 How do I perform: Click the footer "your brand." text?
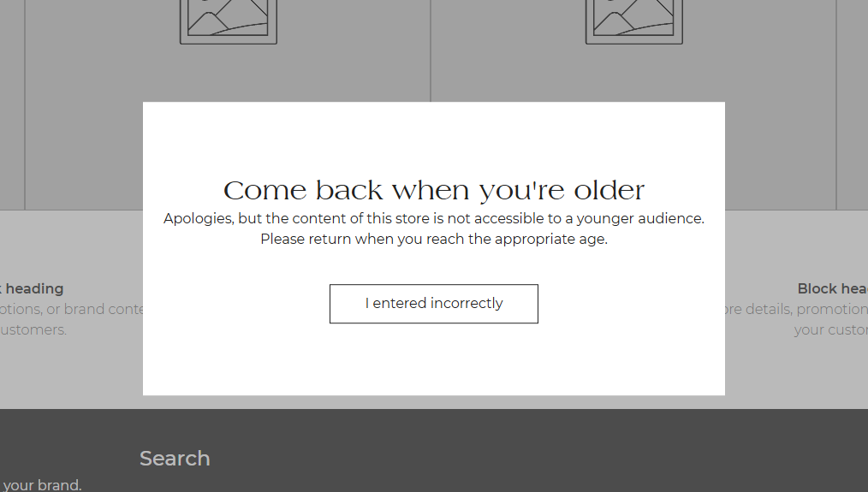pyautogui.click(x=41, y=485)
